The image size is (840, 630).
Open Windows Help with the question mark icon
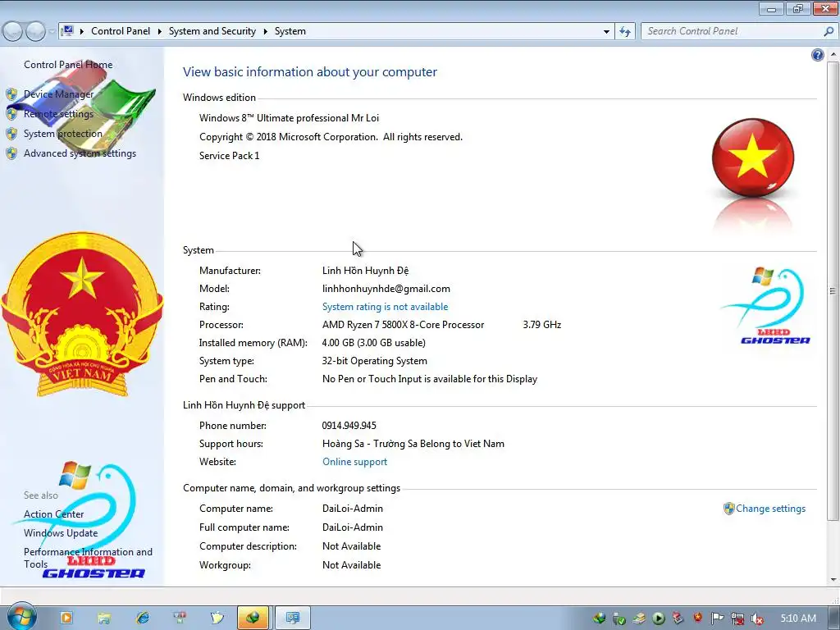(818, 55)
